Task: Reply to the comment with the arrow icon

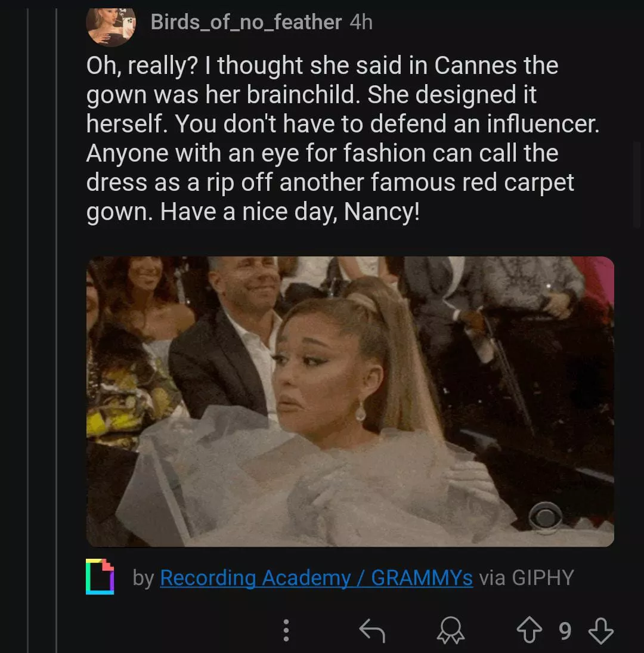Action: [x=373, y=630]
